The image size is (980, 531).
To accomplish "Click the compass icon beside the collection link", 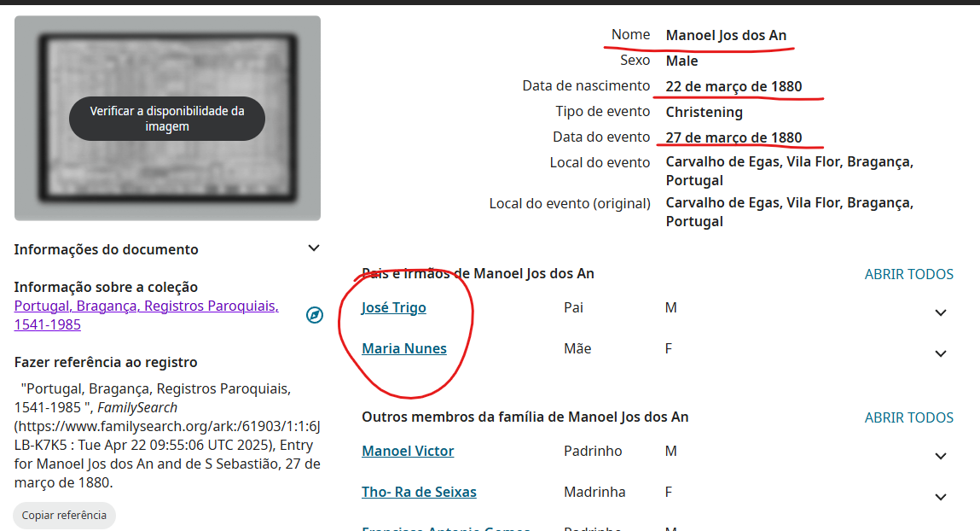I will pyautogui.click(x=315, y=315).
